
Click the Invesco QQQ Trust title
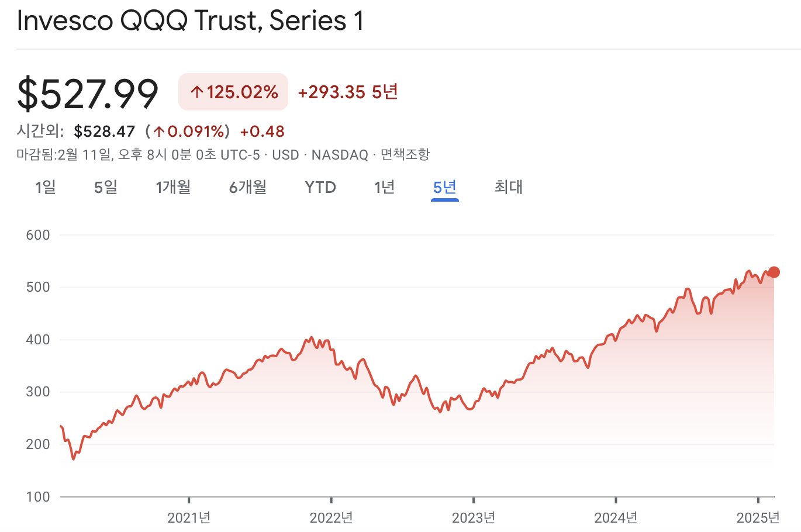click(191, 20)
